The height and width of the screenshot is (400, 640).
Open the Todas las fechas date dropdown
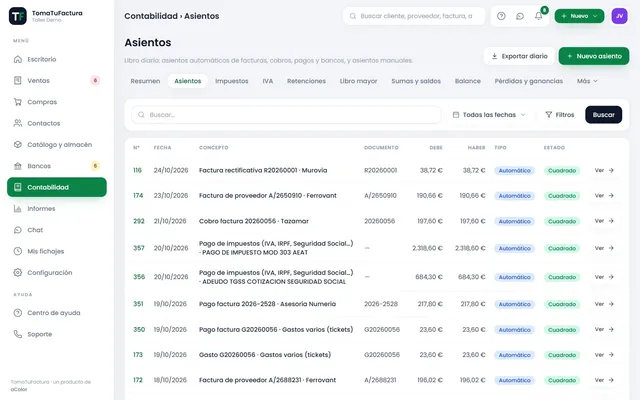pos(489,115)
